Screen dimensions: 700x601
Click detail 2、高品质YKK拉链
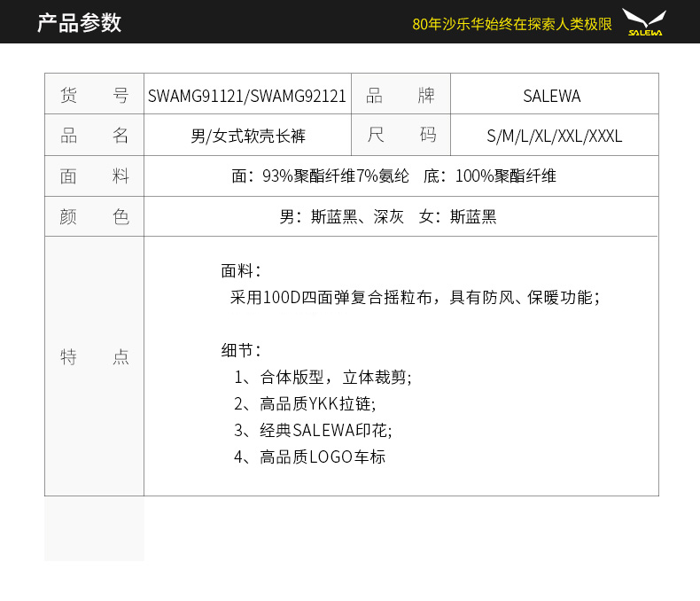coord(305,403)
